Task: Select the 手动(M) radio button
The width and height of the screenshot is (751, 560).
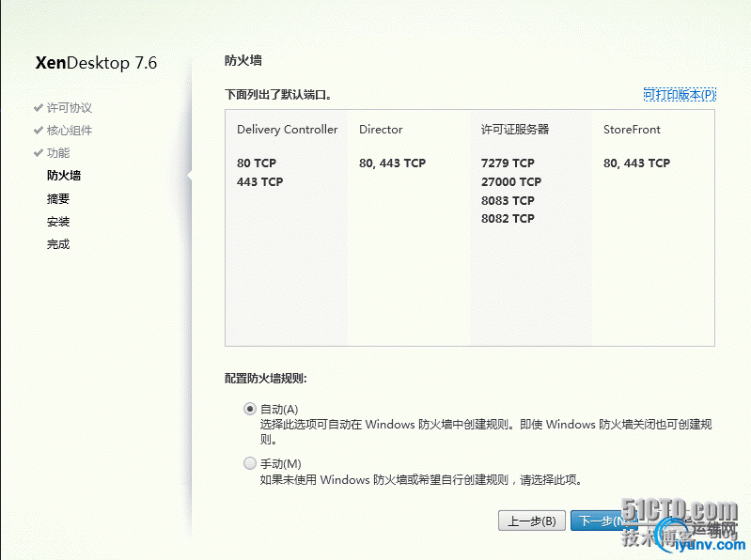Action: (249, 463)
